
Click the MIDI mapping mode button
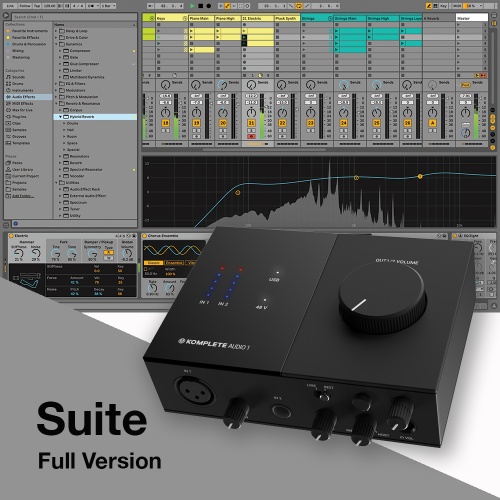pyautogui.click(x=457, y=6)
